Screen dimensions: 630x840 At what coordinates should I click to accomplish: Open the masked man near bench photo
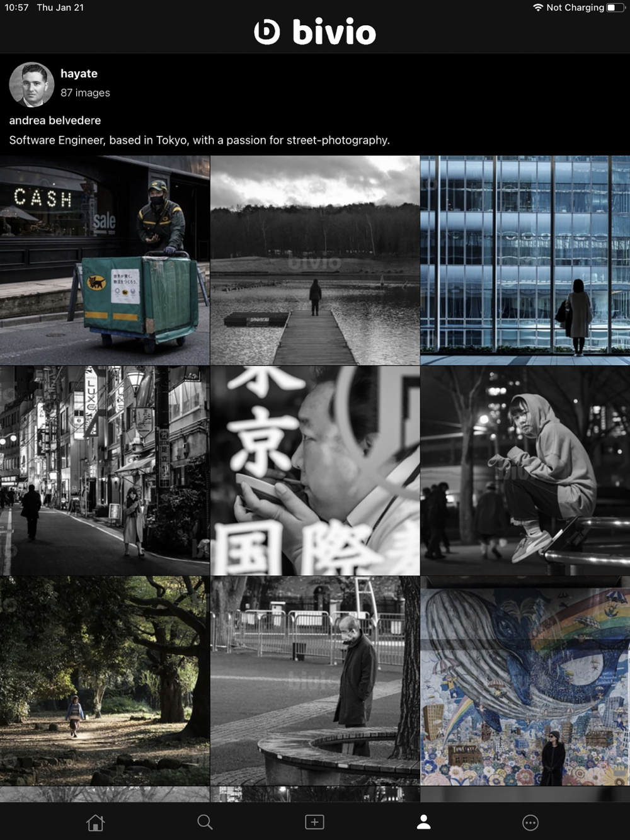pos(315,681)
